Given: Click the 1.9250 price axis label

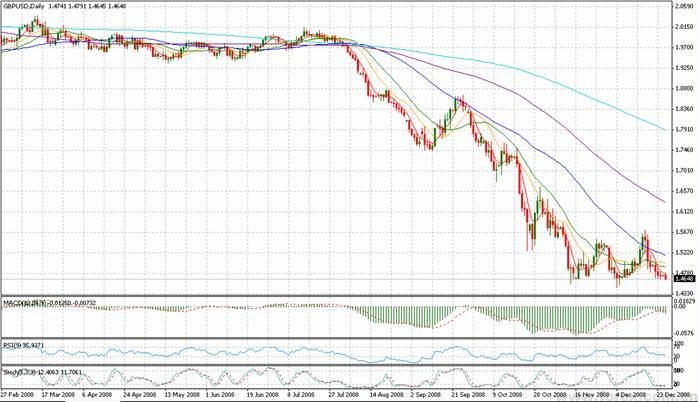Looking at the screenshot, I should tap(686, 68).
